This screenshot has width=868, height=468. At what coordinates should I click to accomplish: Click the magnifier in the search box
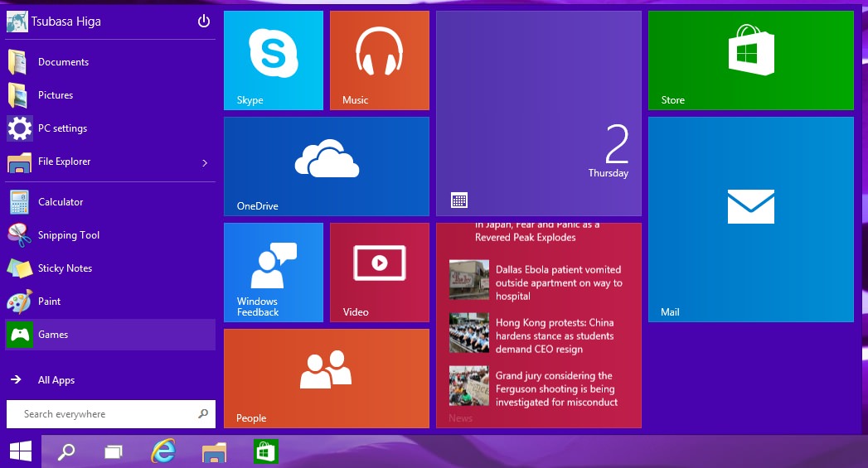click(203, 414)
